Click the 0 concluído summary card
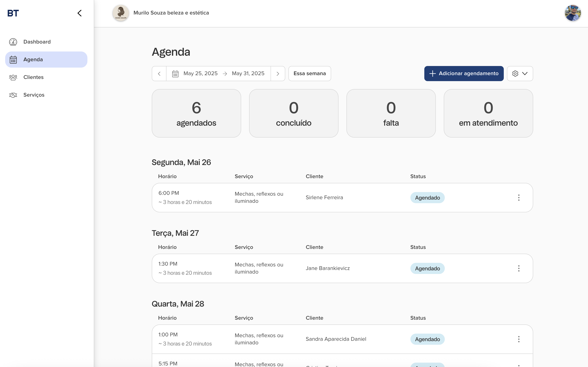This screenshot has width=588, height=367. pos(294,113)
